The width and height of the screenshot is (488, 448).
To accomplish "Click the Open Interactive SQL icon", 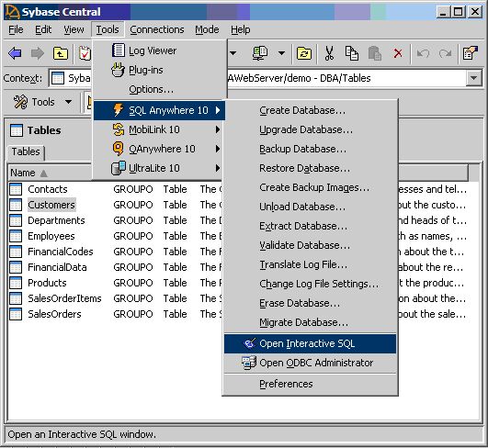I will pyautogui.click(x=250, y=343).
